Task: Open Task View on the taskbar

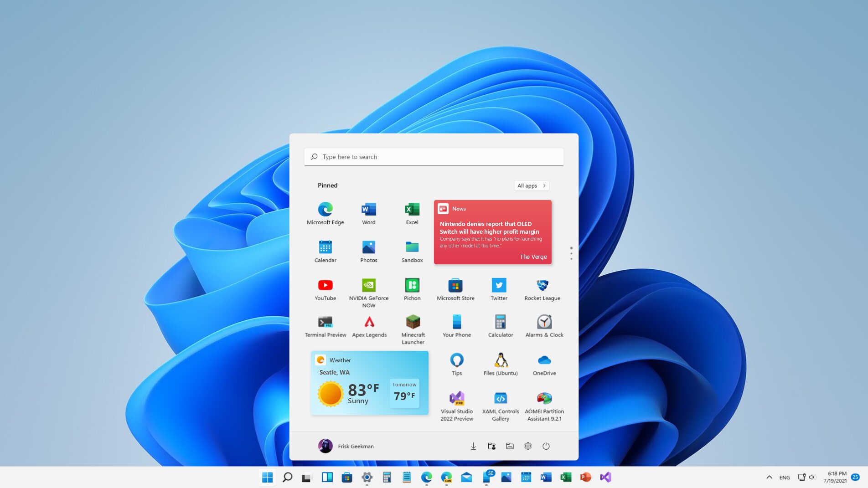Action: pos(307,477)
